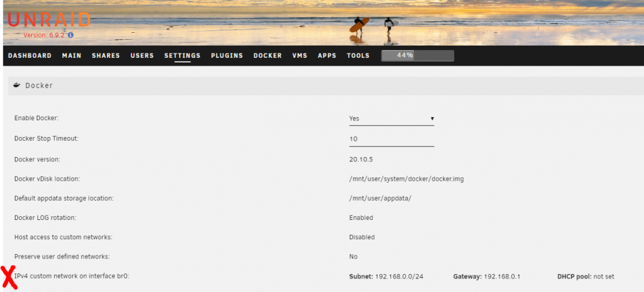Image resolution: width=644 pixels, height=292 pixels.
Task: Navigate to Users
Action: click(x=142, y=56)
